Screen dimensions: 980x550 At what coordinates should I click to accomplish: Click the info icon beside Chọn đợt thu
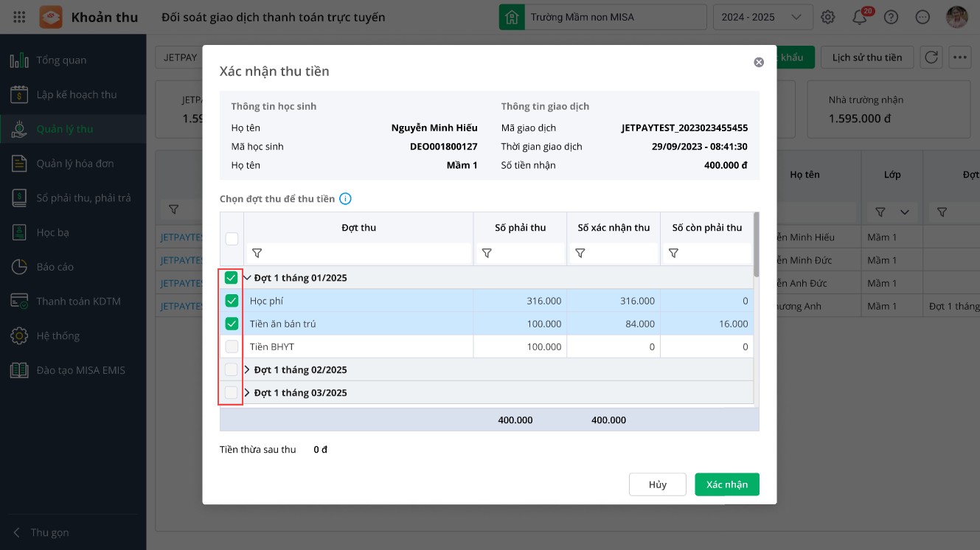(345, 198)
